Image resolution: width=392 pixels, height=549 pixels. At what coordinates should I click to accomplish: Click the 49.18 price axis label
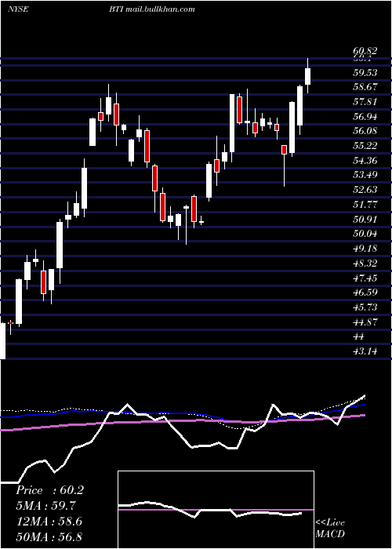365,249
